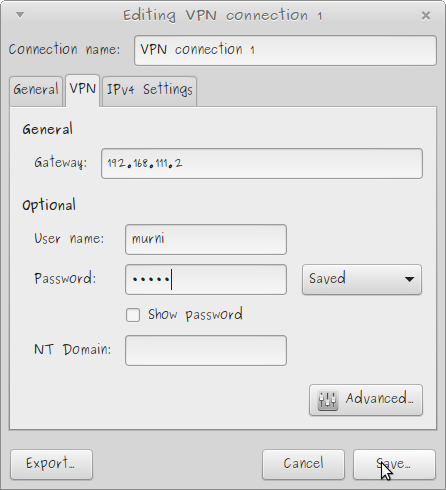Click into the Password field
The width and height of the screenshot is (446, 490).
(206, 279)
